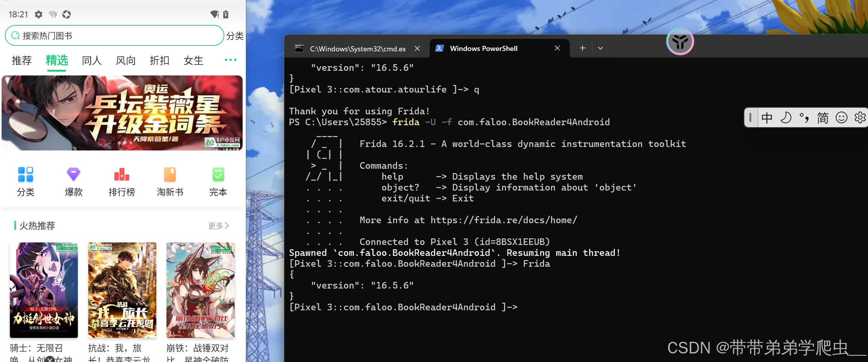Toggle IME simplified 简 button

tap(823, 117)
